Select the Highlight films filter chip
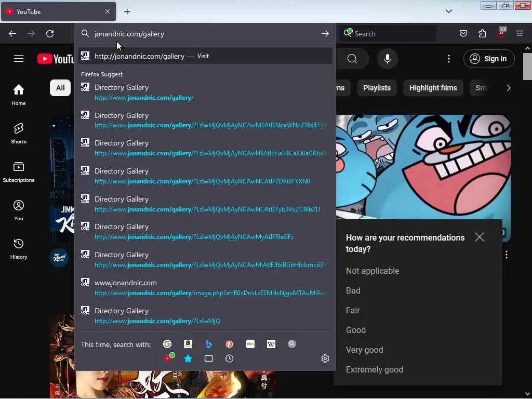532x399 pixels. coord(433,88)
